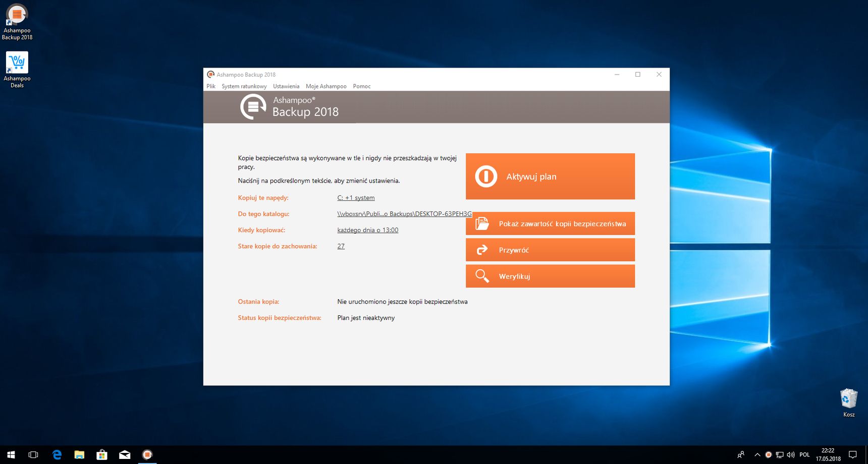The width and height of the screenshot is (868, 464).
Task: Open the taskbar clock showing 22:22
Action: [828, 454]
